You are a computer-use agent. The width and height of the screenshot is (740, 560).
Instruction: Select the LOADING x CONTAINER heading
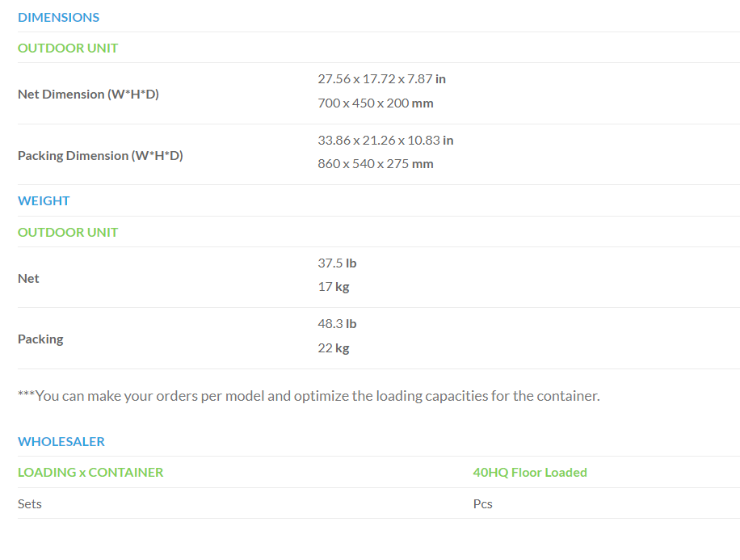click(x=90, y=472)
